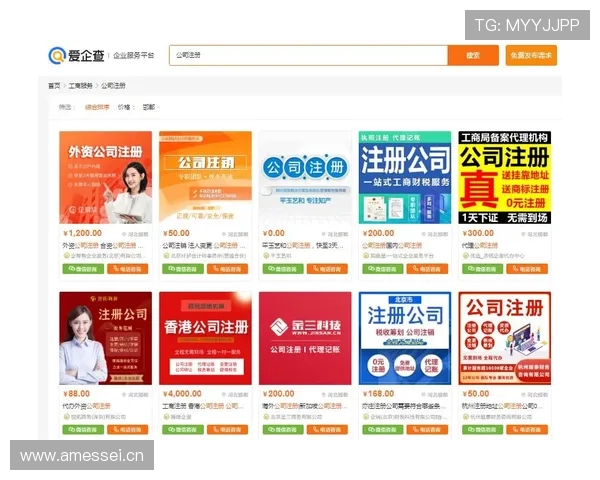Screen dimensions: 600x480
Task: Click 电话咨询 on the ¥300.00 card
Action: 527,269
